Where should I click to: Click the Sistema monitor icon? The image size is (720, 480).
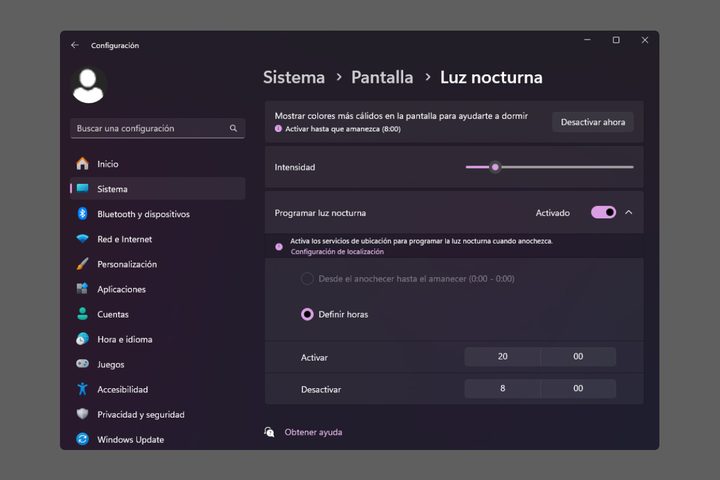[83, 188]
